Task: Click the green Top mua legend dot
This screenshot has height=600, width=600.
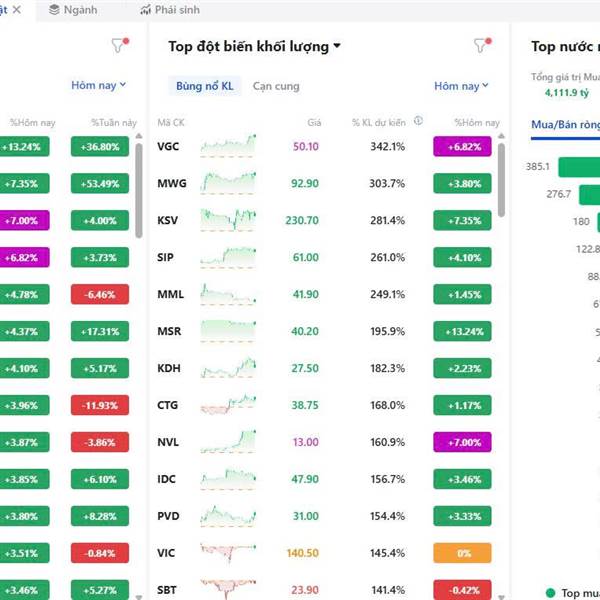Action: (550, 593)
